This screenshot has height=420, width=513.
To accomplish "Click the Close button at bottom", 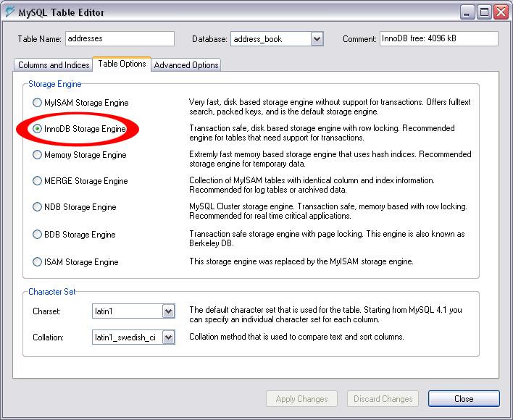I will (x=464, y=399).
